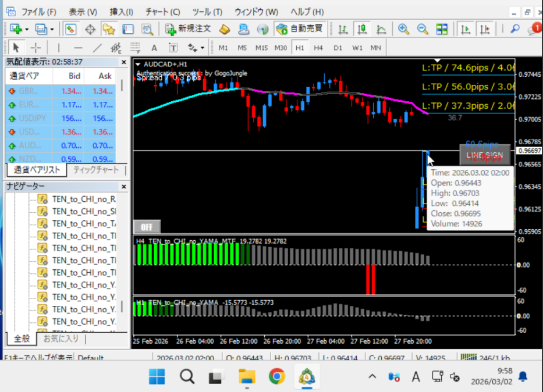This screenshot has width=543, height=392.
Task: Open the new chart dropdown arrow
Action: click(27, 29)
